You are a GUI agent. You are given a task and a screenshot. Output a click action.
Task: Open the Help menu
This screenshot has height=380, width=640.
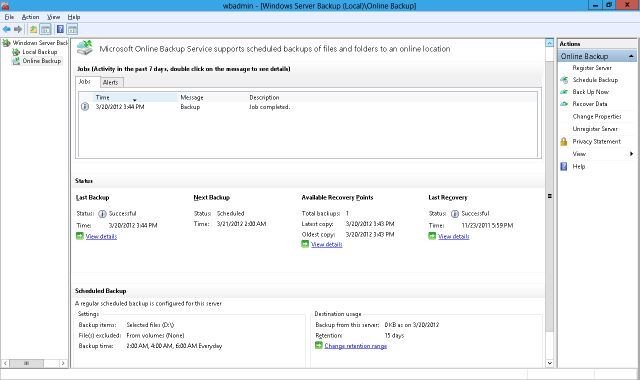(74, 17)
